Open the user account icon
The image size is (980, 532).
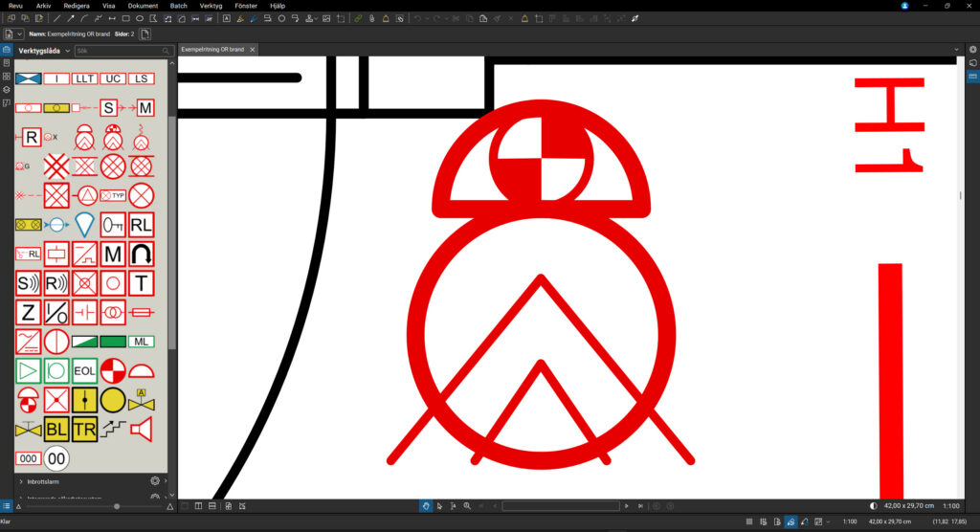(904, 6)
